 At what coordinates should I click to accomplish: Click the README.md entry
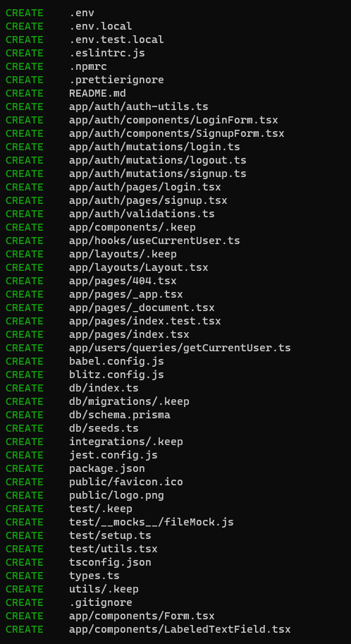(97, 93)
